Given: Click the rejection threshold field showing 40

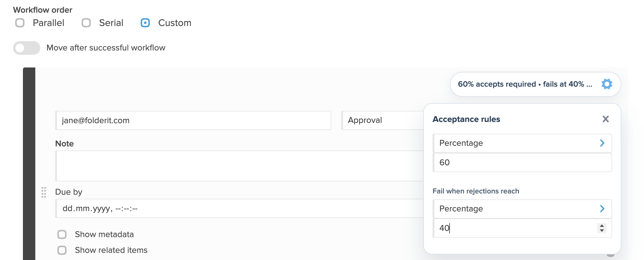Looking at the screenshot, I should [514, 228].
